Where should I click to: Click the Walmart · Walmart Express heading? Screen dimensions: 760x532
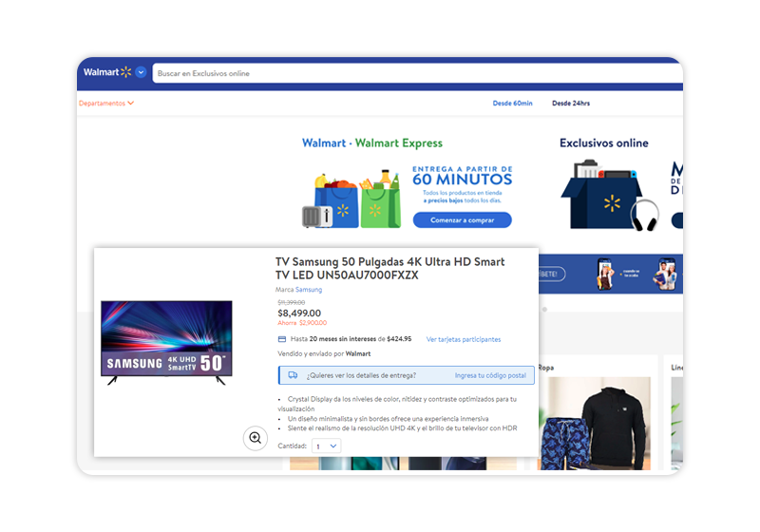click(x=372, y=142)
